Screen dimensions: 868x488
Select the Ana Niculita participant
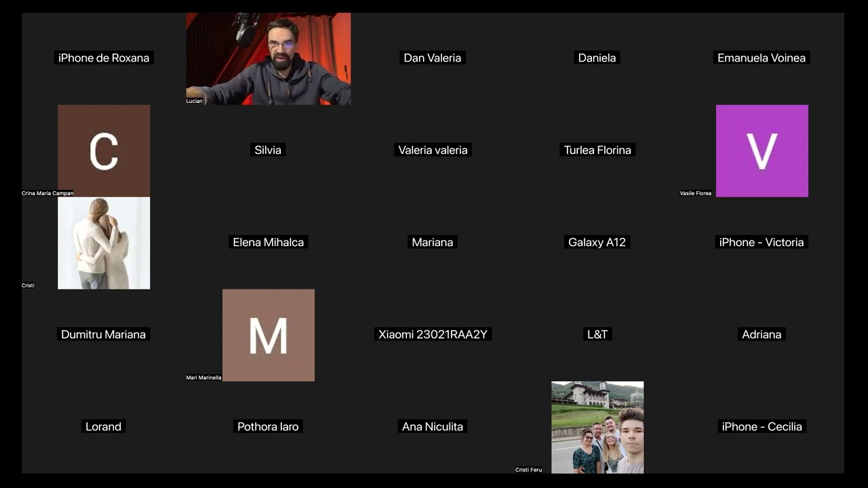pos(433,426)
